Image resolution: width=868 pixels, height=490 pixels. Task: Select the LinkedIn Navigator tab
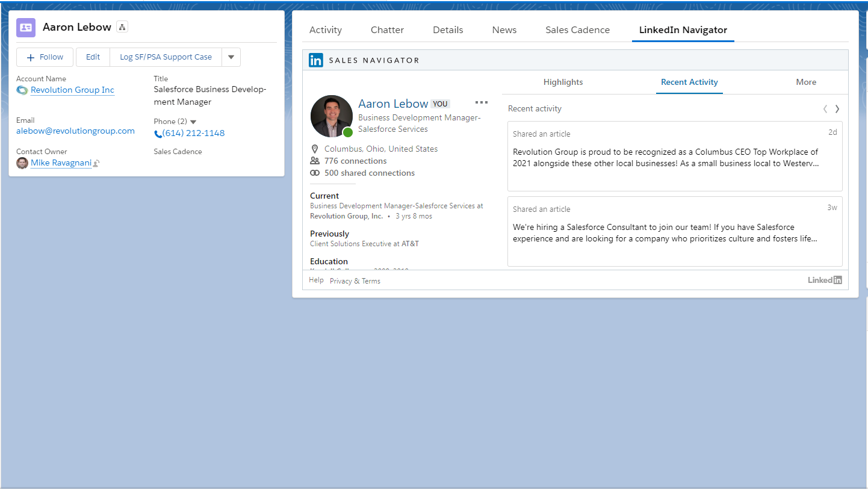683,29
